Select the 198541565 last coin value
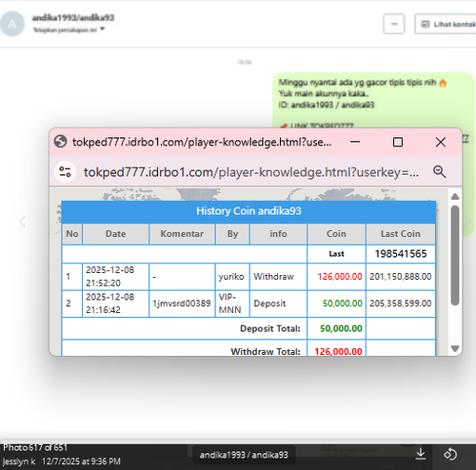This screenshot has width=476, height=470. (401, 254)
